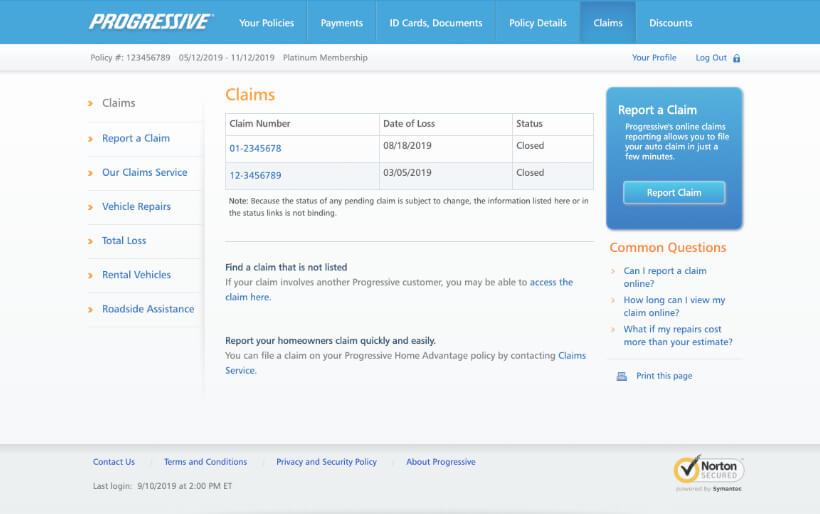Go to the Payments tab
820x514 pixels.
(341, 23)
